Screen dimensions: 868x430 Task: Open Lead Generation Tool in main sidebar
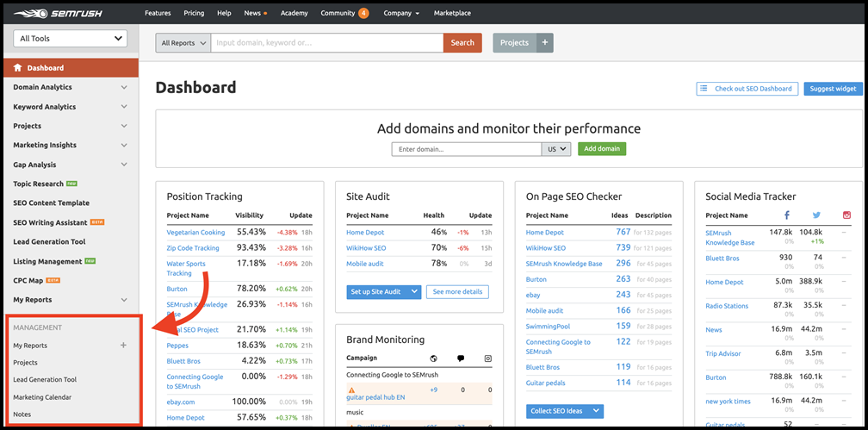pyautogui.click(x=49, y=241)
